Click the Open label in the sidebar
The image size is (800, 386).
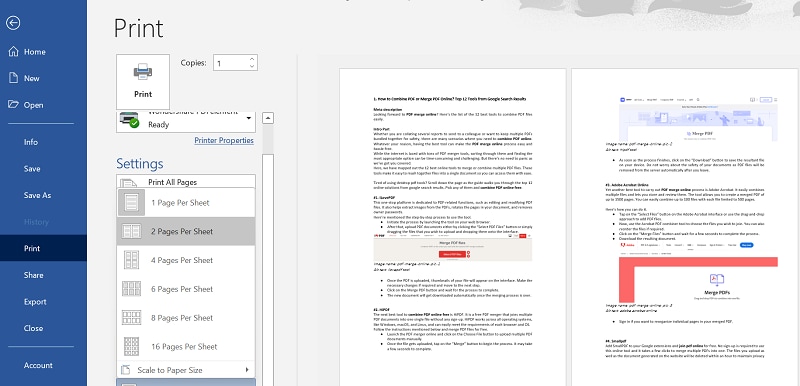click(34, 105)
